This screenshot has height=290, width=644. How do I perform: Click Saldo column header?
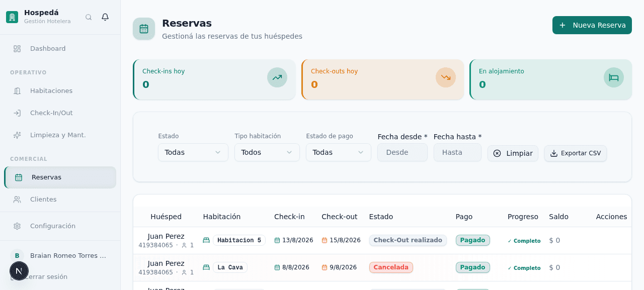point(559,217)
